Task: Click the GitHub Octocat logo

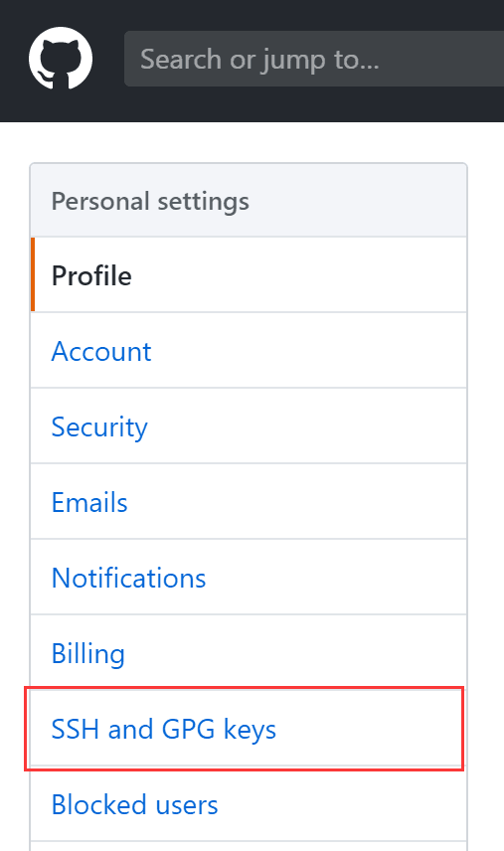Action: (x=61, y=58)
